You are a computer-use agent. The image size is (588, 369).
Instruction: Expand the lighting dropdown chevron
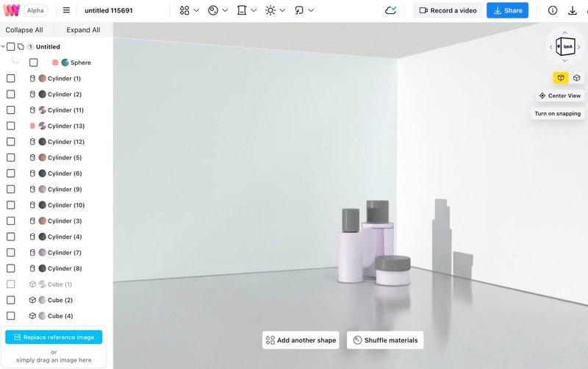click(282, 10)
